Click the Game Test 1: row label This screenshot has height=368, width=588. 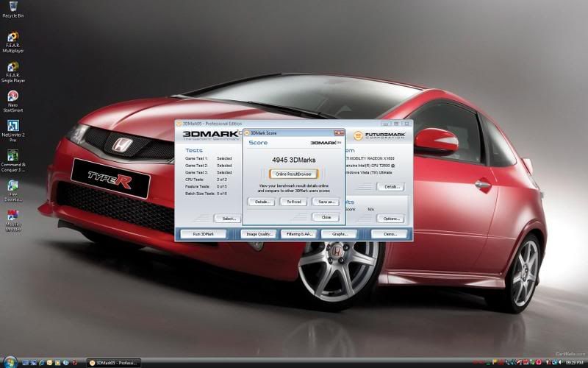(x=196, y=158)
